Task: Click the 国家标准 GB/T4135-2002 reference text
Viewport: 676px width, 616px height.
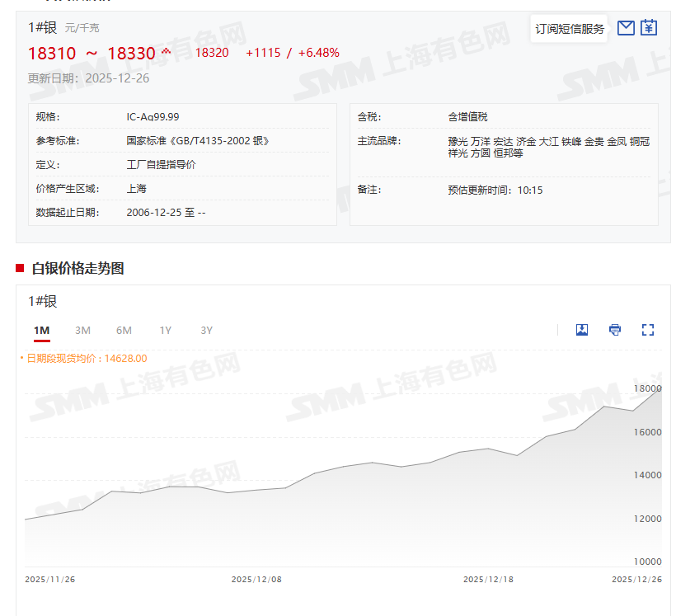Action: pyautogui.click(x=198, y=141)
